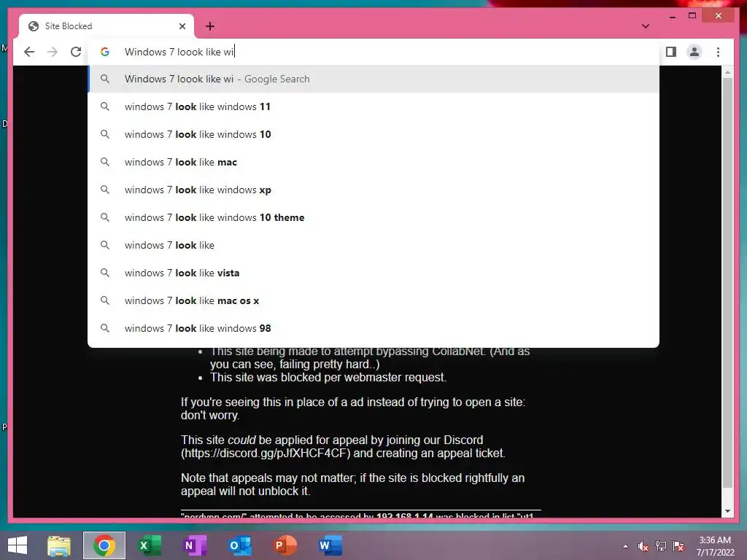Click the vertical scrollbar thumb

[727, 283]
